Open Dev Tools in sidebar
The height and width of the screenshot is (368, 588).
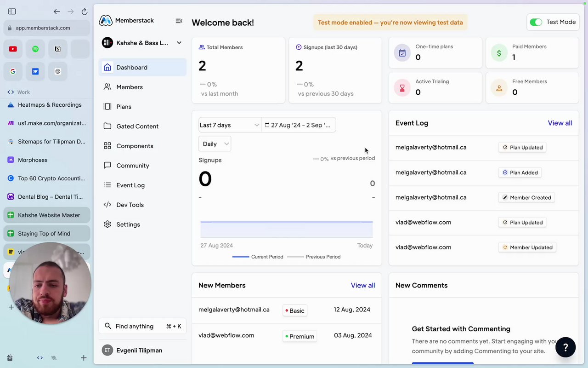[130, 205]
